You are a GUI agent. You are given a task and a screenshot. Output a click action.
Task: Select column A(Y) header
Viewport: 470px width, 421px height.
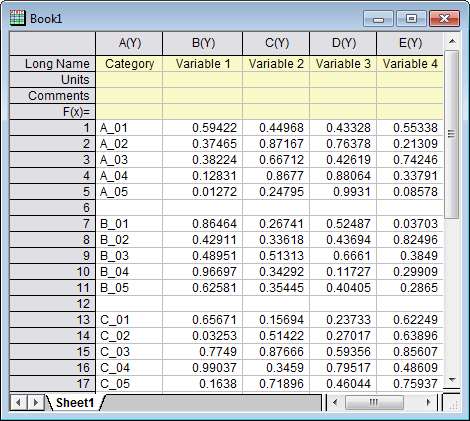click(129, 43)
